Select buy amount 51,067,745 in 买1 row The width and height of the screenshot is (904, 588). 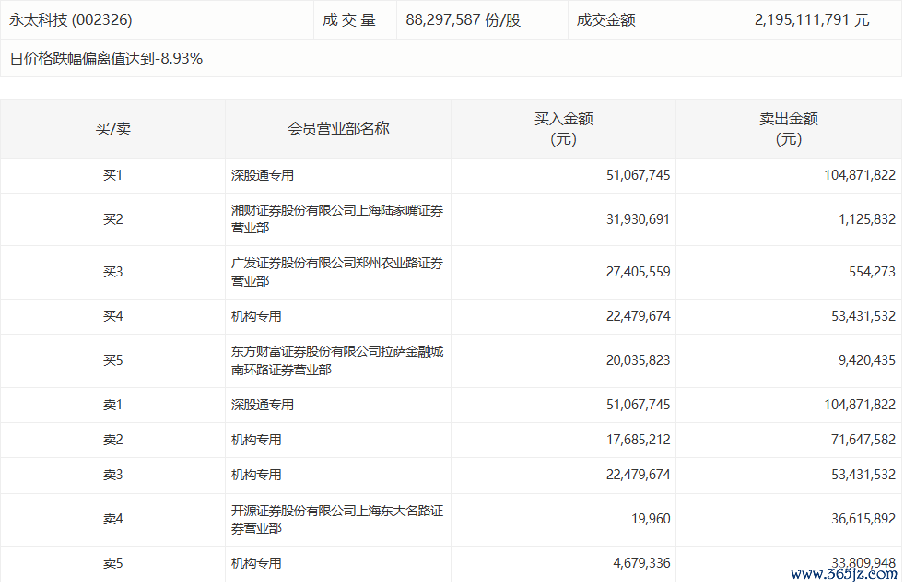point(639,175)
